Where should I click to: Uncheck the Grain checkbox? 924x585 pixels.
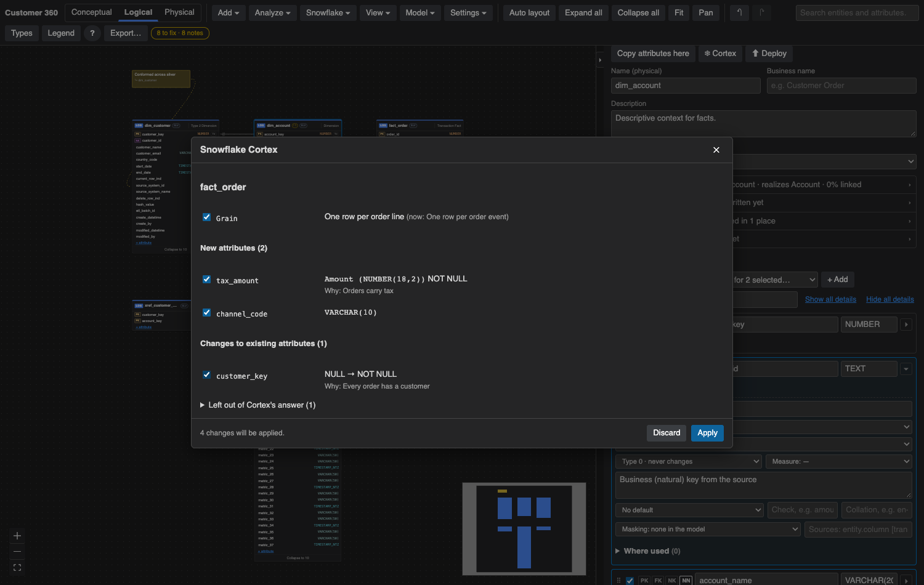click(x=207, y=217)
